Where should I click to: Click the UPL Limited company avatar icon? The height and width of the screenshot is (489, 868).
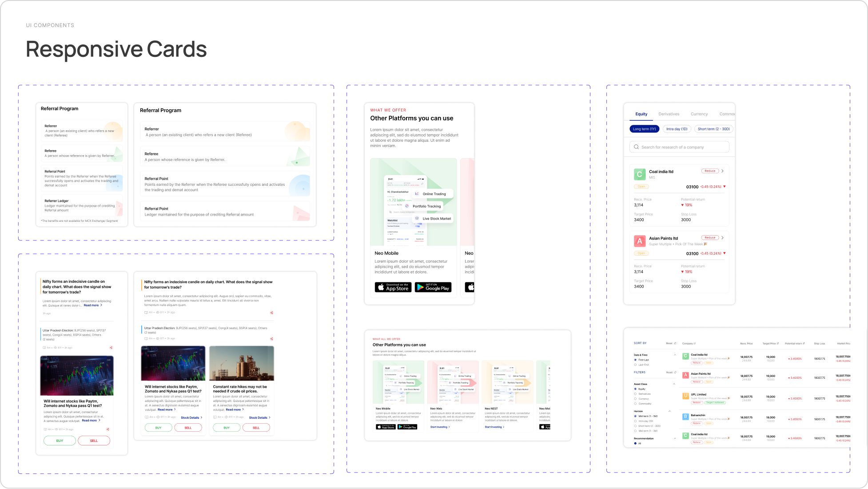pyautogui.click(x=685, y=396)
